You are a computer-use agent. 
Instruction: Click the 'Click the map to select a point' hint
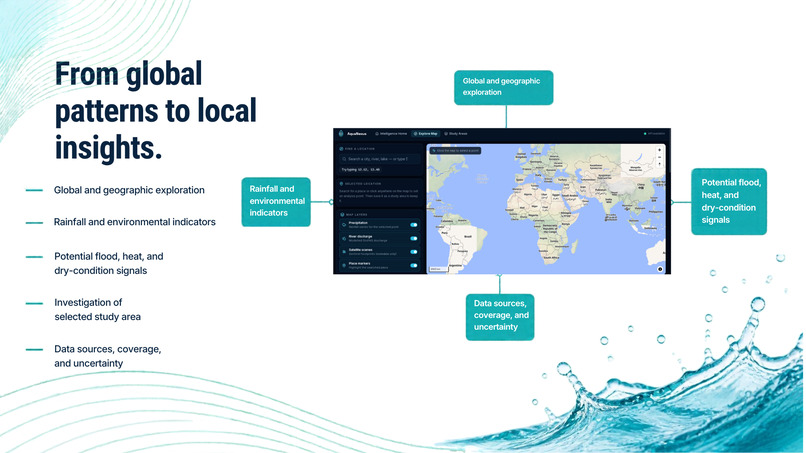point(455,151)
